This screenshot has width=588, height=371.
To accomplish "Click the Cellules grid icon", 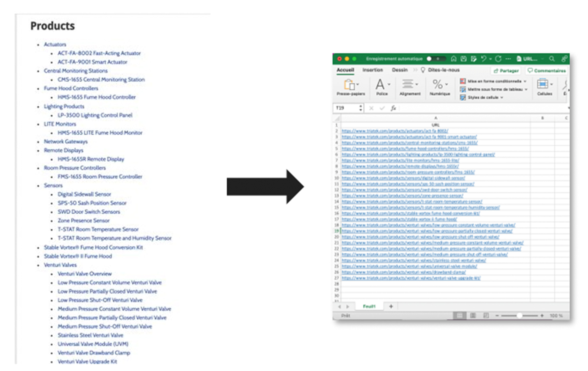I will (542, 84).
